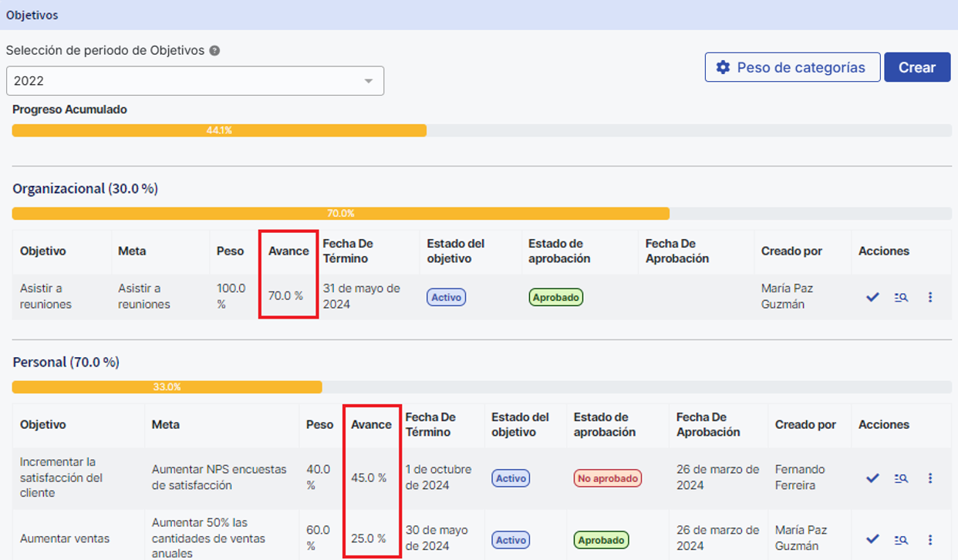
Task: Open detail view icon for Asistir a reuniones
Action: coord(901,297)
